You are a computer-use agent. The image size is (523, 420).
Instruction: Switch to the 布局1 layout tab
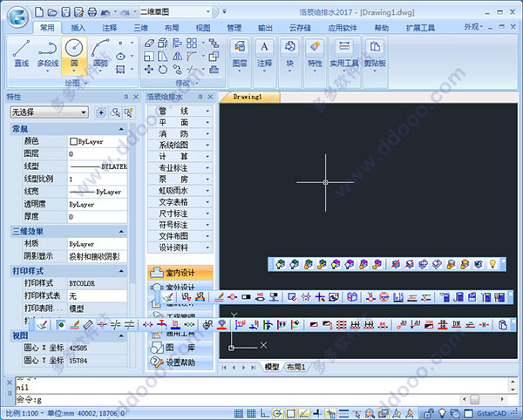(x=295, y=367)
